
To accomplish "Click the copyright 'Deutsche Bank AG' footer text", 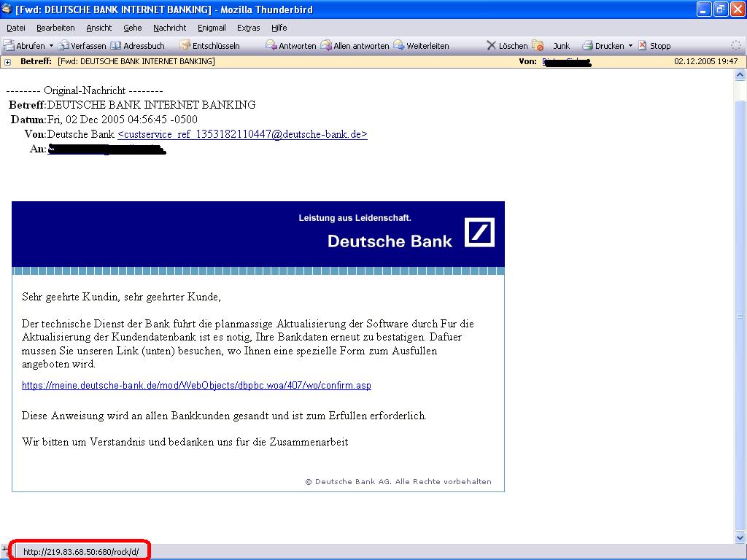I will [398, 481].
